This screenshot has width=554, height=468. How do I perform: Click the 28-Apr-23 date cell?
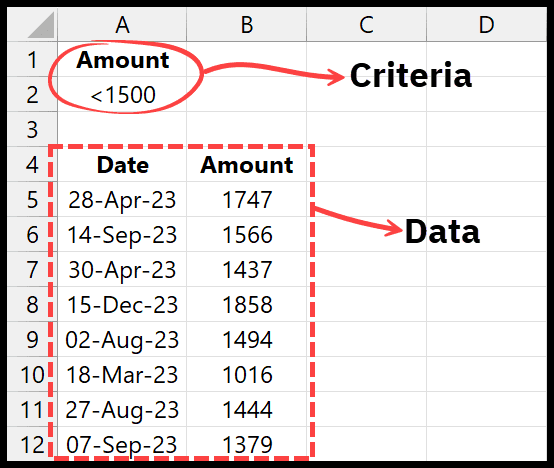coord(122,199)
